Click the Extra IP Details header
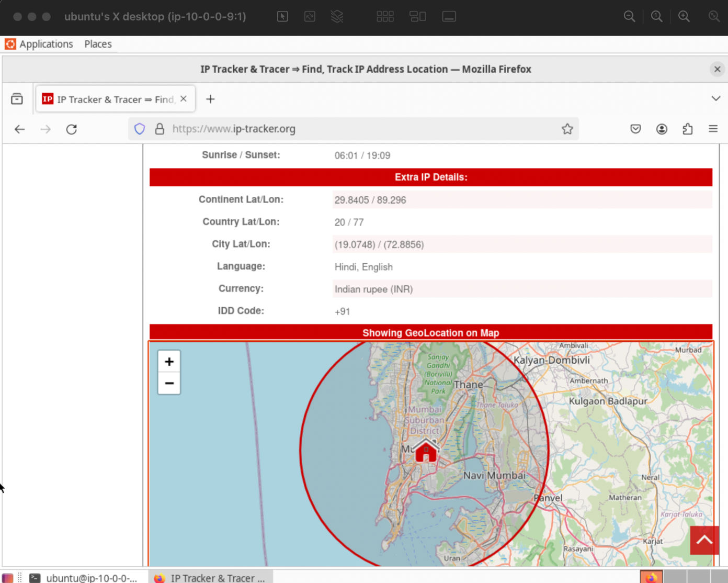 pos(431,177)
